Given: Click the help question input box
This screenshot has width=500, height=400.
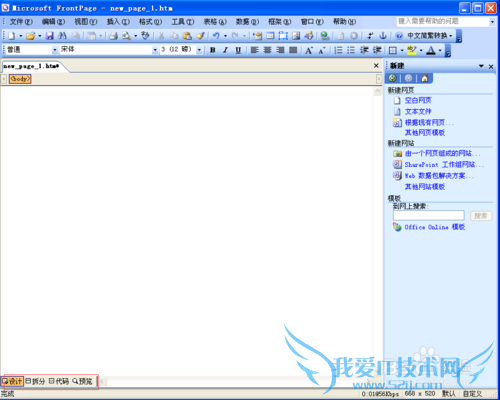Looking at the screenshot, I should click(443, 21).
